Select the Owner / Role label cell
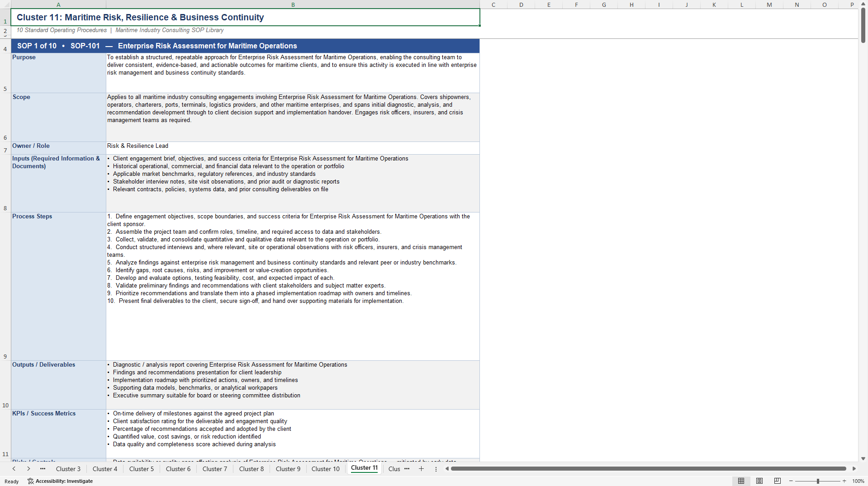868x486 pixels. point(58,148)
